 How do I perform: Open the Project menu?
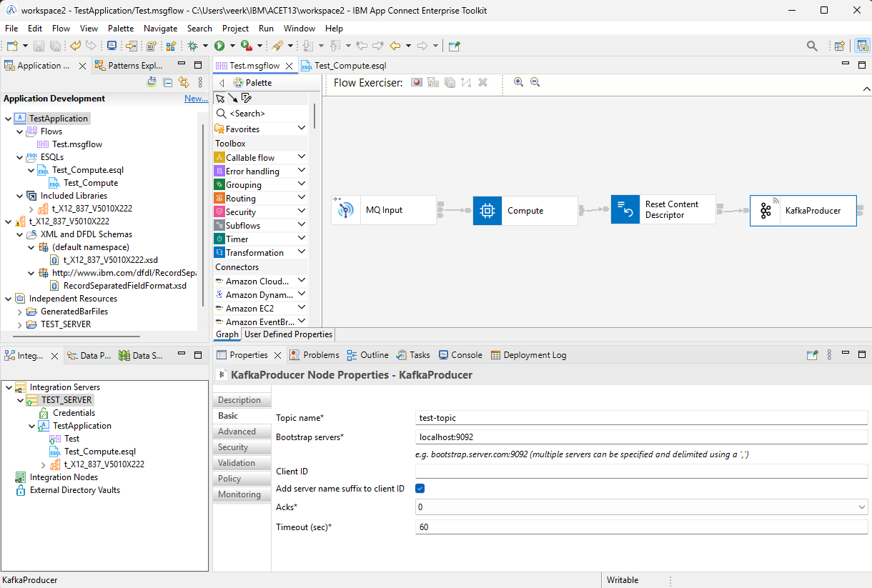(235, 29)
